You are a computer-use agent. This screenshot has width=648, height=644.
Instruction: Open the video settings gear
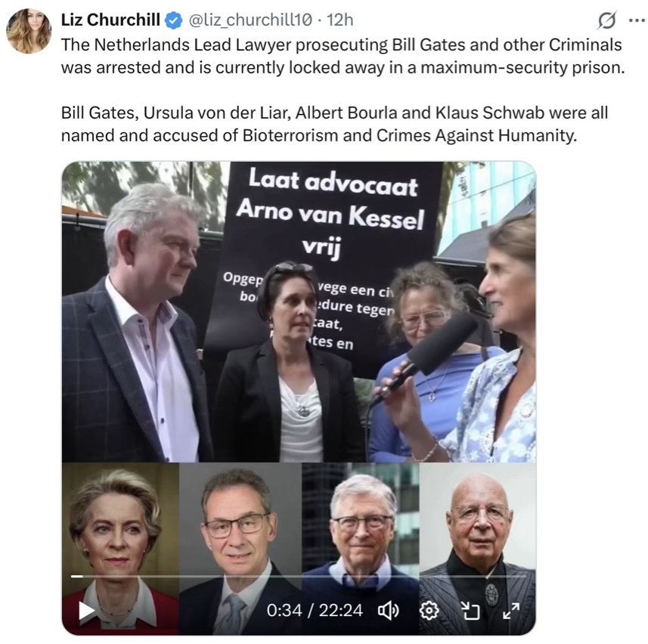pos(429,611)
